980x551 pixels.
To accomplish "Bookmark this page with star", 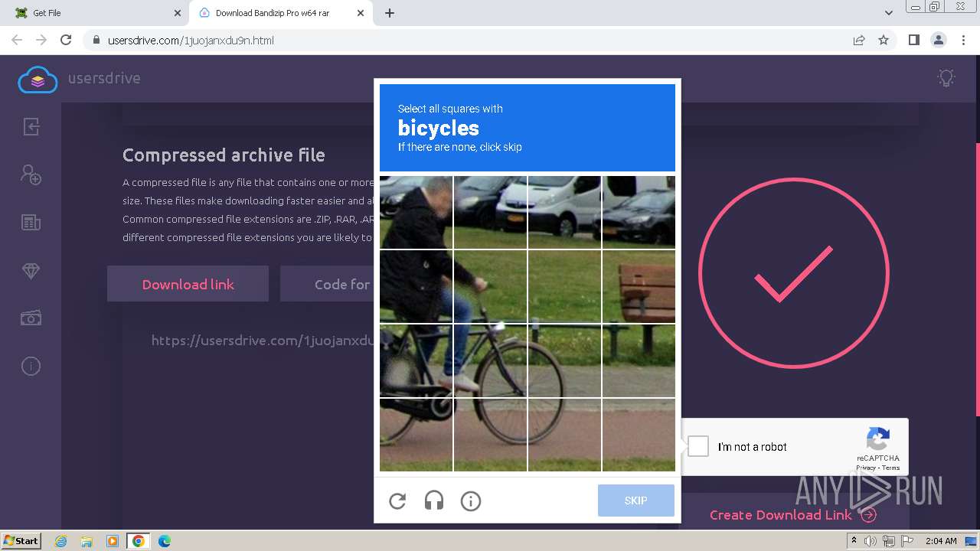I will 884,40.
